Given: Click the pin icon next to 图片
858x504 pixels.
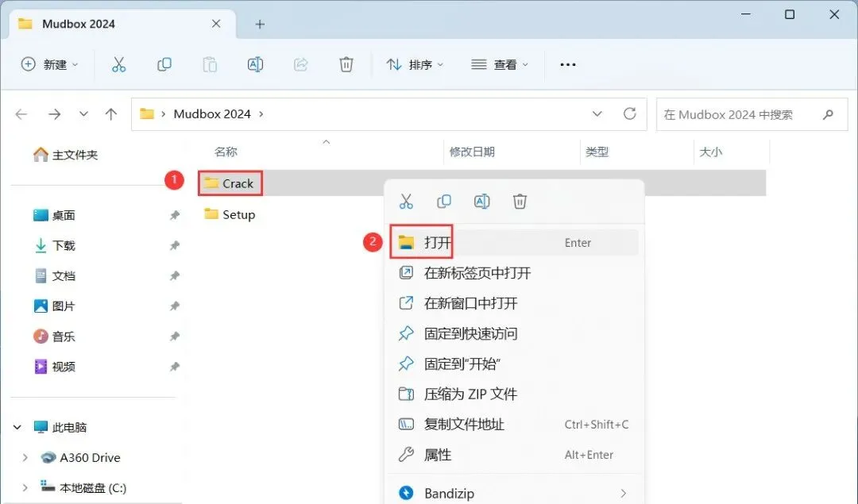Looking at the screenshot, I should (x=175, y=306).
